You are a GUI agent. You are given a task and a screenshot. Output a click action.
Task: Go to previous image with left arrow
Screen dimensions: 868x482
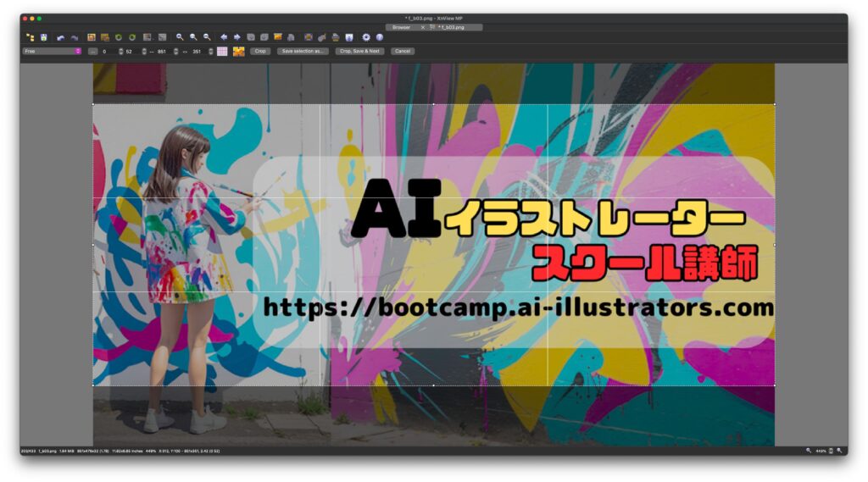point(224,37)
